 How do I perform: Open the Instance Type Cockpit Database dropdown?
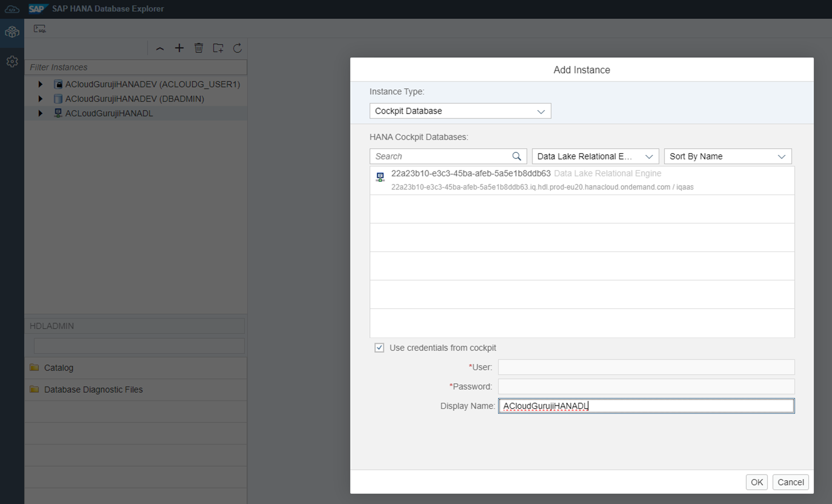[460, 111]
